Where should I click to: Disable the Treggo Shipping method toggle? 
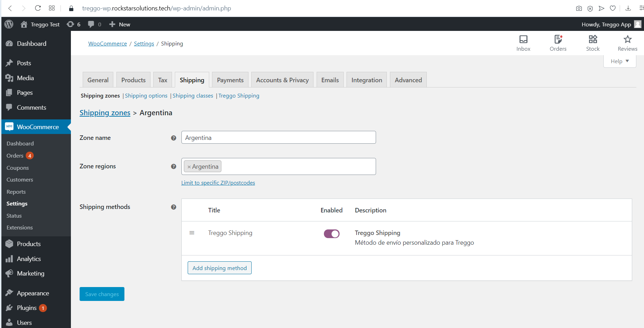(332, 234)
